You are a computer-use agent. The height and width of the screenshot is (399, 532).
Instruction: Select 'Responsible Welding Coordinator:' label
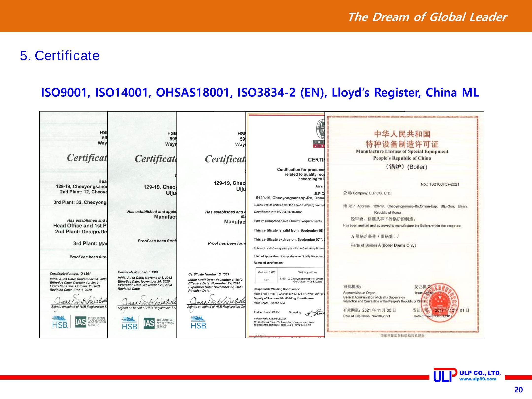[x=277, y=289]
